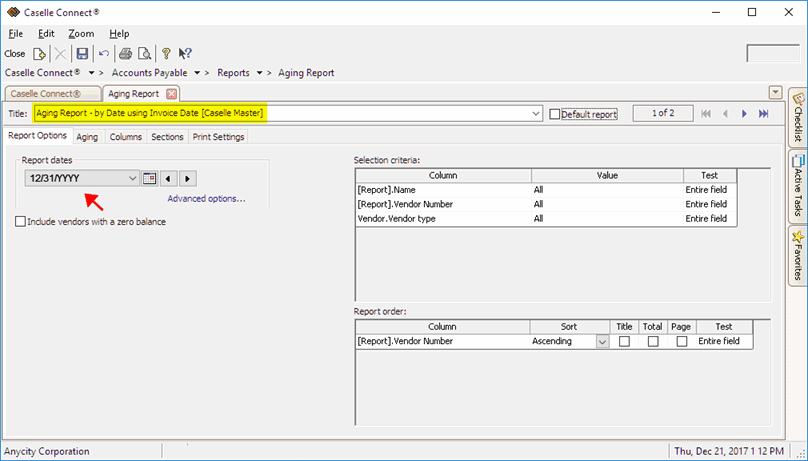Tick the Title checkbox for Vendor Number

(624, 341)
